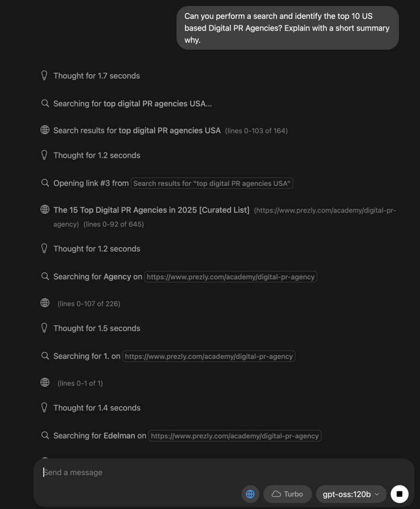Click globe icon beside lines 0-107 of 226
420x509 pixels.
click(x=45, y=303)
